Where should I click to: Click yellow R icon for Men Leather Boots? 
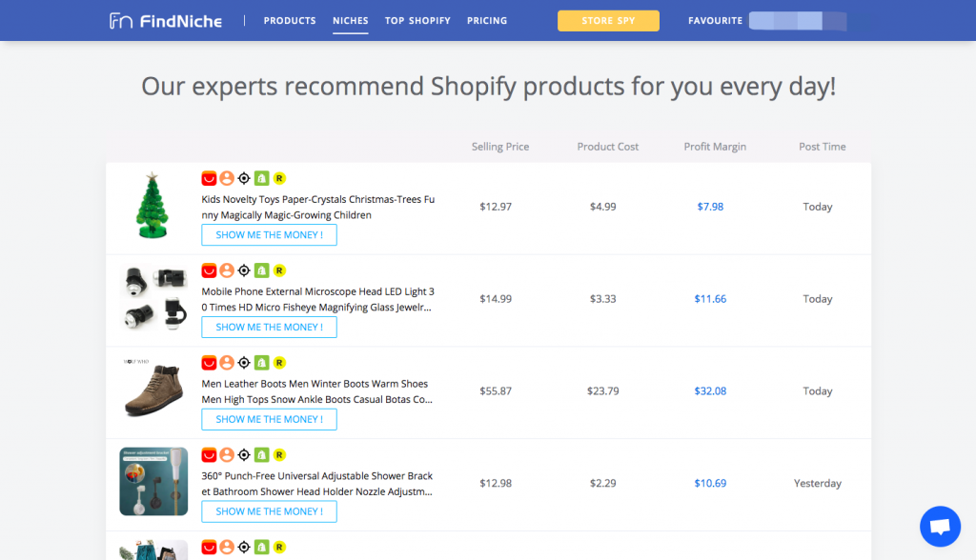(x=279, y=363)
